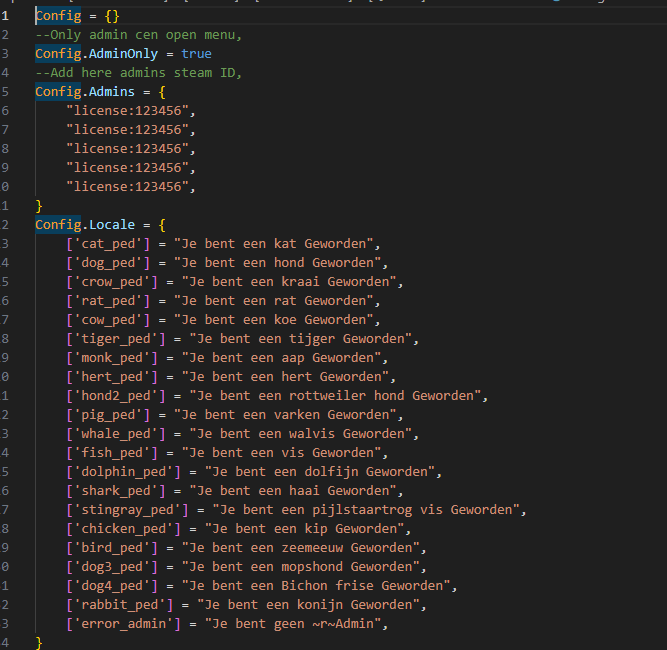This screenshot has width=667, height=650.
Task: Click the 'true' value of Config.AdminOnly
Action: coord(196,54)
